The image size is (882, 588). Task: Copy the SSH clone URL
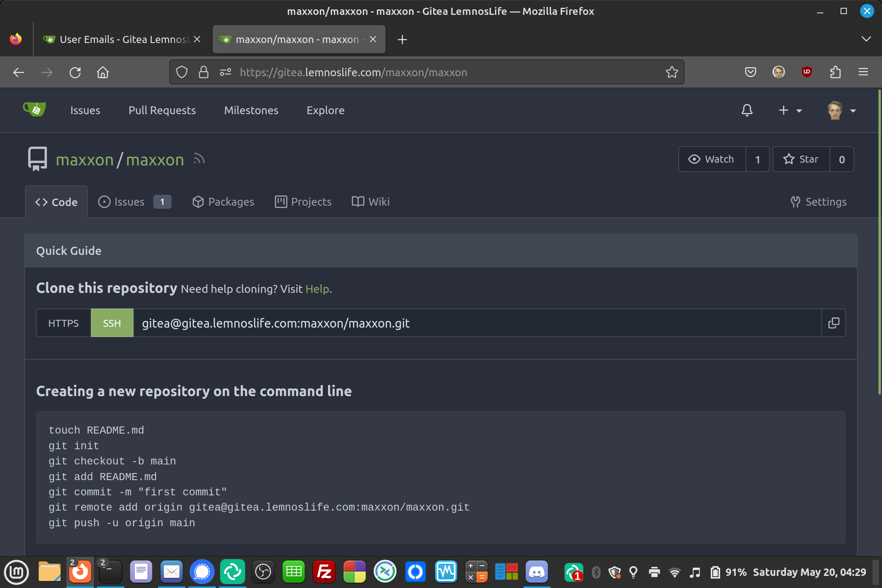834,323
